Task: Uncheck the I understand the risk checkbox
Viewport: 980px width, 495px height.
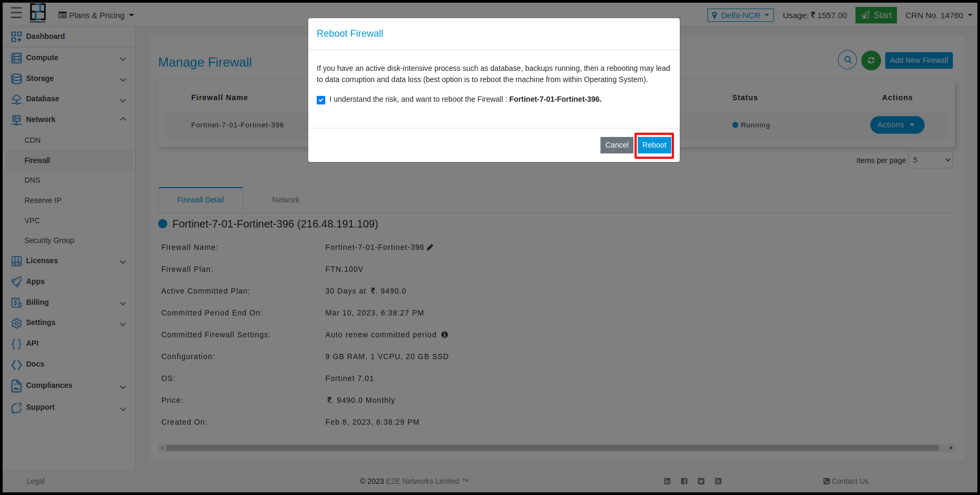Action: [321, 100]
